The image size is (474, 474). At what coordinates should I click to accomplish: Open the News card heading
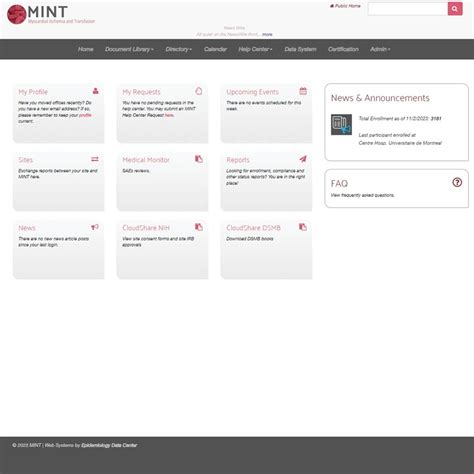pos(27,228)
